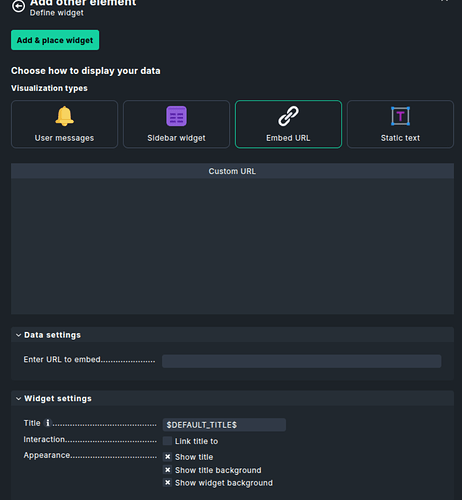
Task: Choose the purple Sidebar widget icon
Action: [176, 116]
